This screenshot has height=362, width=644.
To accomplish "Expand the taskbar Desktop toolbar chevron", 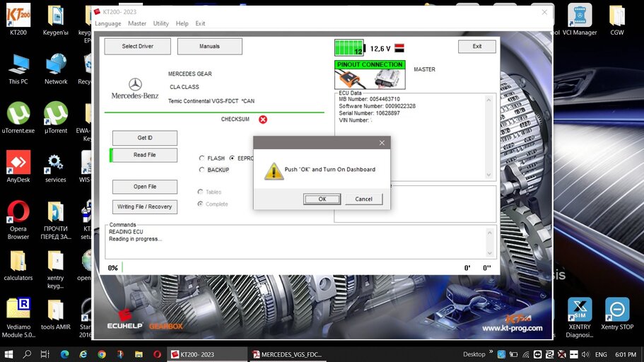I will tap(491, 352).
